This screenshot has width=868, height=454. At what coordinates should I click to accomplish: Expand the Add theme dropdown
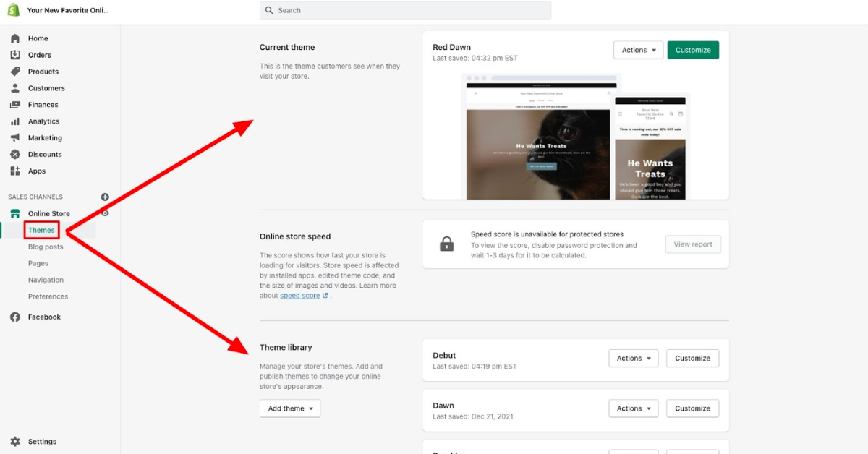click(x=289, y=408)
